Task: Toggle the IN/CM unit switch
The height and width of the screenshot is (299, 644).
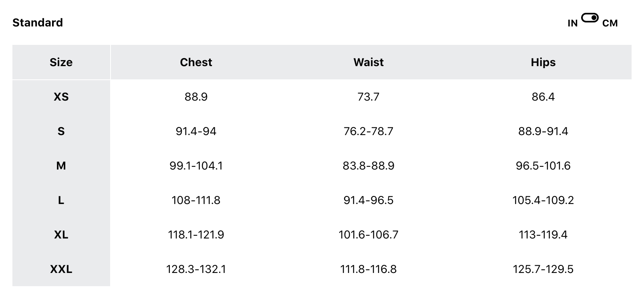Action: 590,18
